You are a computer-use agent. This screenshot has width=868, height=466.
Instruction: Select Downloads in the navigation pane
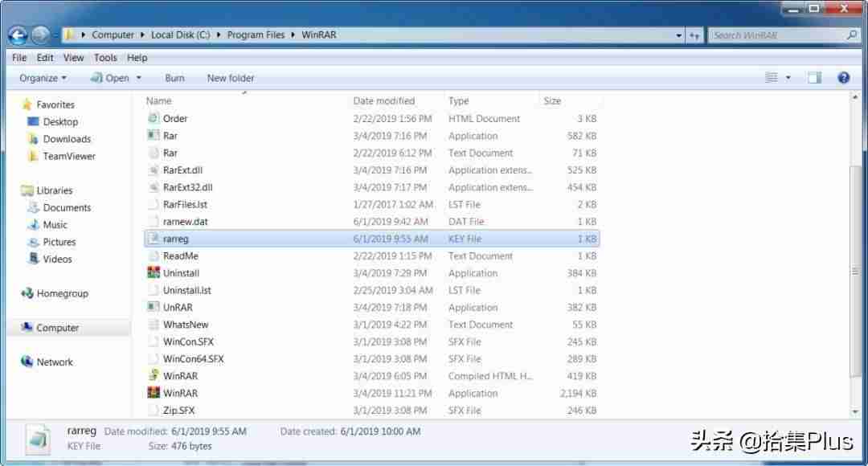[67, 139]
